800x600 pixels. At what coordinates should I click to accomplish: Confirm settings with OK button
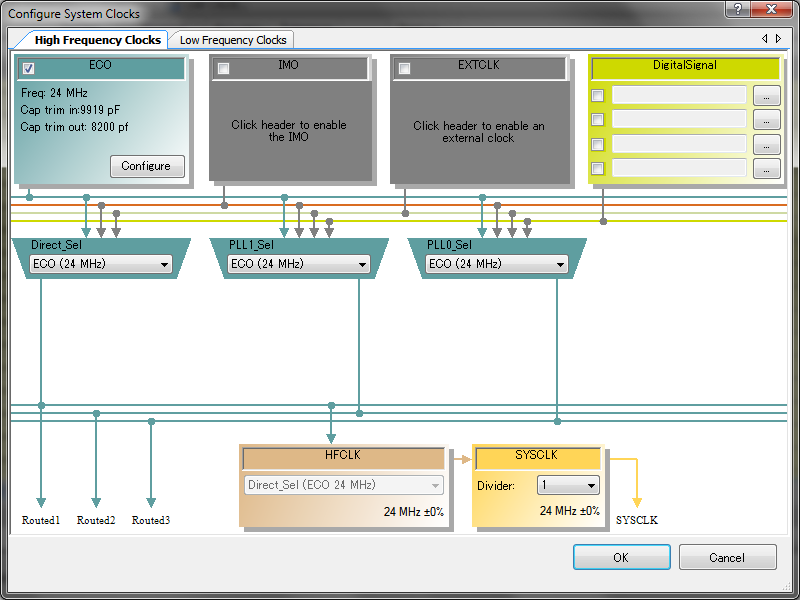621,557
